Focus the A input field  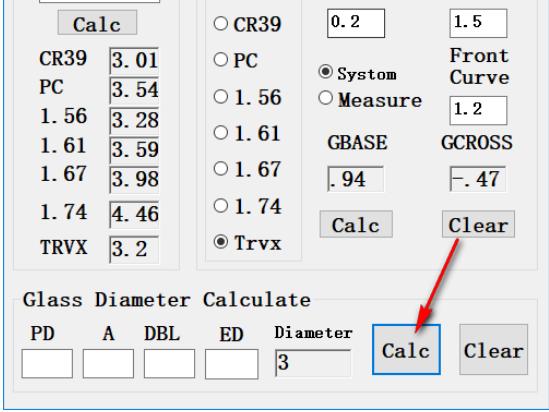click(x=108, y=364)
